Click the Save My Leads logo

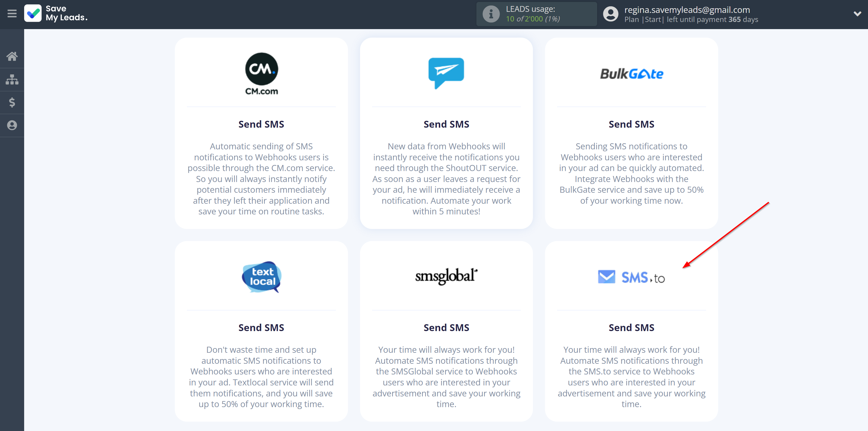[56, 13]
